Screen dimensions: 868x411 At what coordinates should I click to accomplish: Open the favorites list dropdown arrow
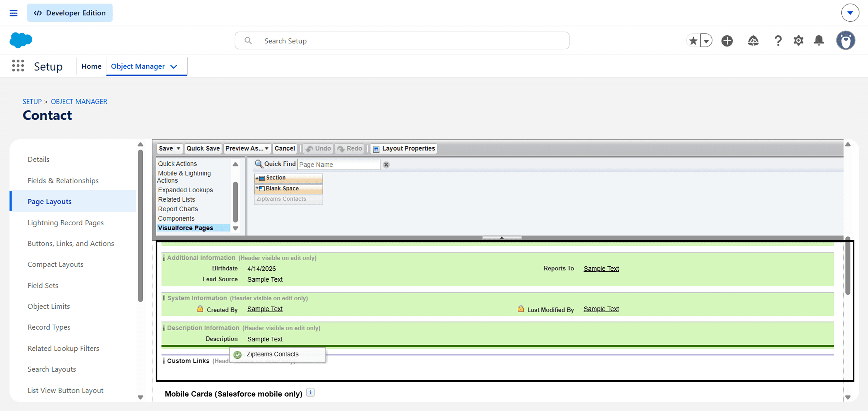point(706,41)
